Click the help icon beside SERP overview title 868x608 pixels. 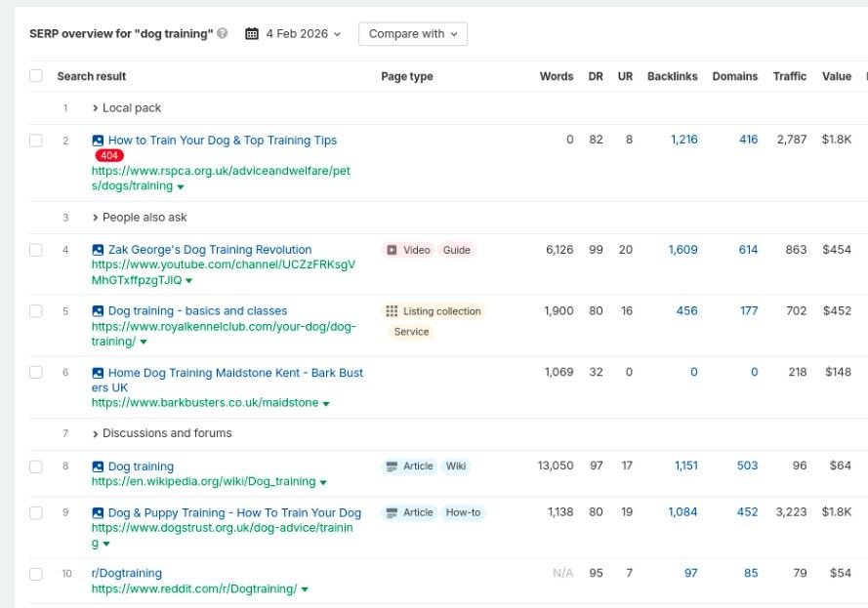point(223,34)
